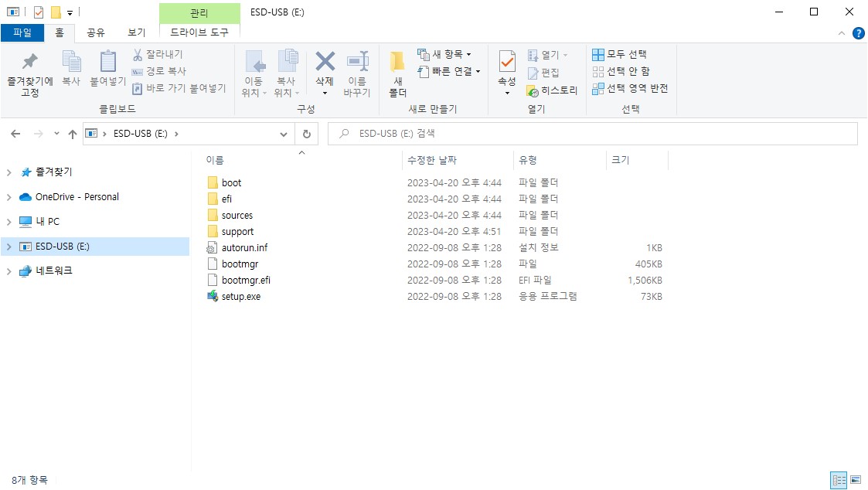
Task: Open Copy to (복사 위치) menu
Action: pos(287,73)
